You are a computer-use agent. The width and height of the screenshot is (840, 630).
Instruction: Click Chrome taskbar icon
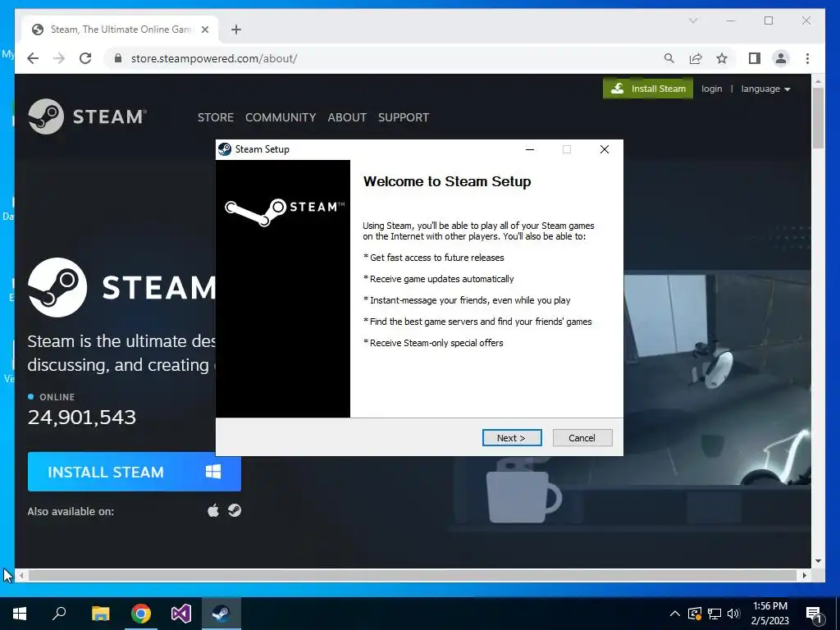141,614
